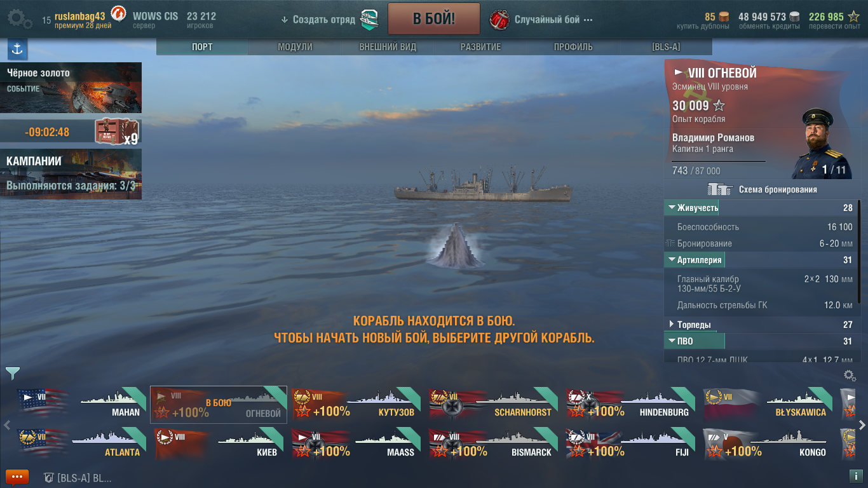Open the ПРОФИЛЬ tab
Image resolution: width=868 pixels, height=488 pixels.
pyautogui.click(x=573, y=47)
